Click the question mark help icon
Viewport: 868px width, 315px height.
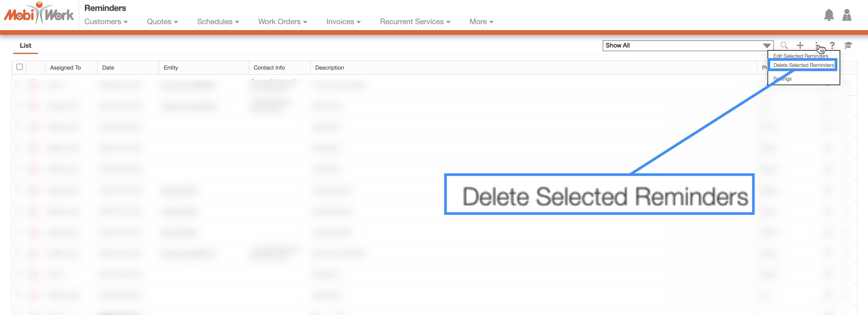pos(832,45)
